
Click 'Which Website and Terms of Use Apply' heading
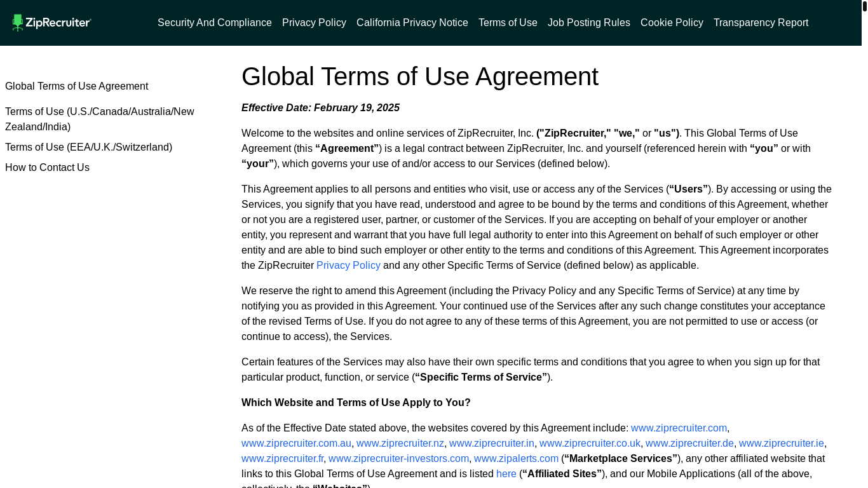click(x=356, y=403)
